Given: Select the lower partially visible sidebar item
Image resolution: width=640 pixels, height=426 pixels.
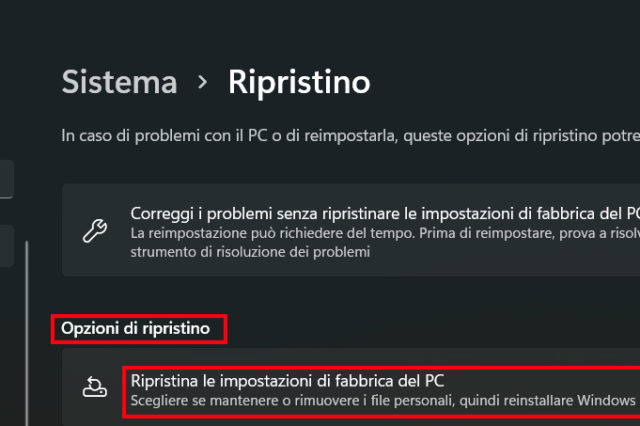Looking at the screenshot, I should (x=6, y=243).
